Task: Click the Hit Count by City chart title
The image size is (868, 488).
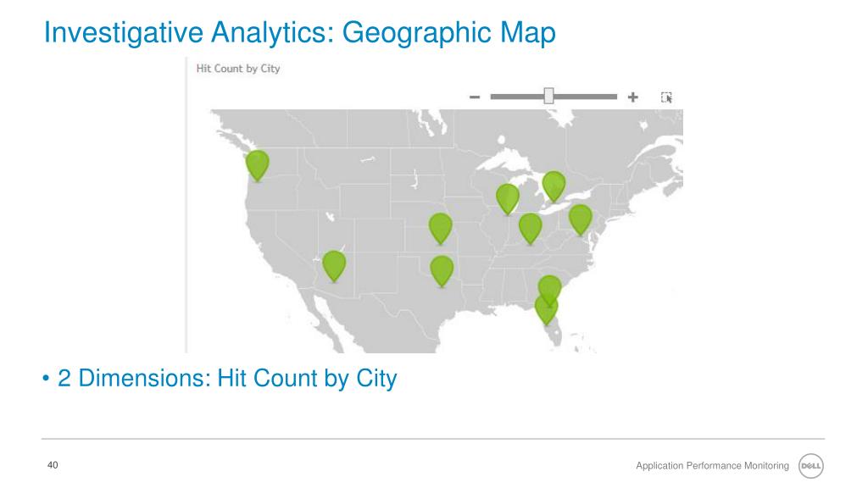Action: (238, 69)
